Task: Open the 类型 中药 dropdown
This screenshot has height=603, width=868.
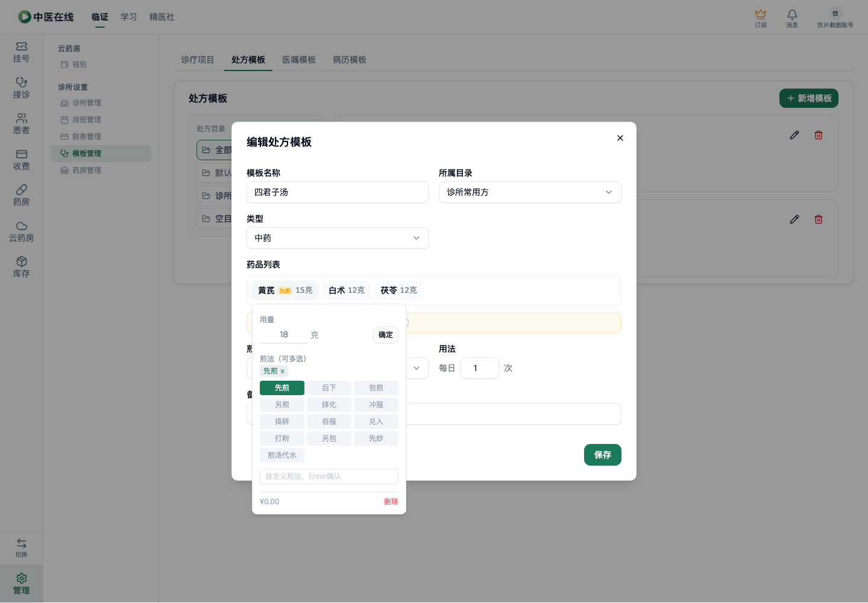Action: 338,238
